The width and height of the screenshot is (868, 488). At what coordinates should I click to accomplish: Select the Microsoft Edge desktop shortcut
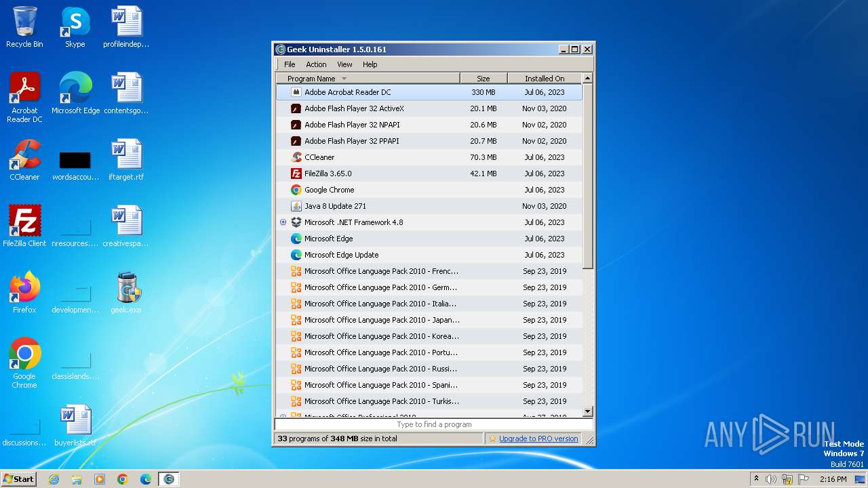[x=75, y=94]
